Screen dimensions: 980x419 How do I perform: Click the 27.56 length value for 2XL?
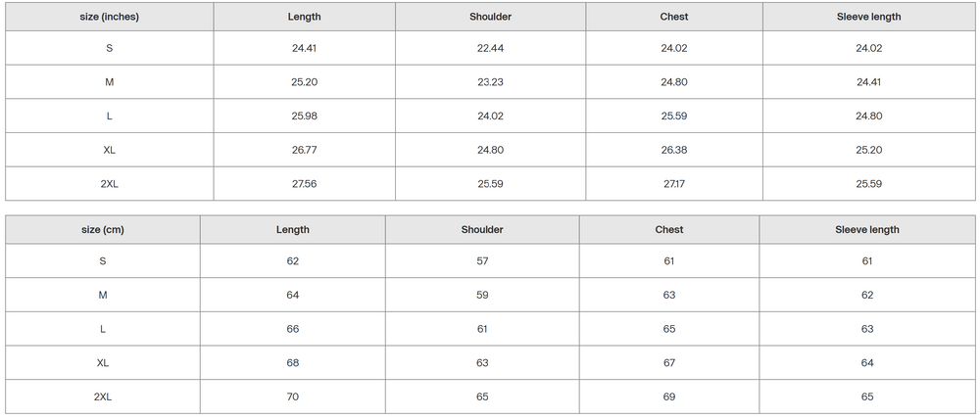(304, 184)
